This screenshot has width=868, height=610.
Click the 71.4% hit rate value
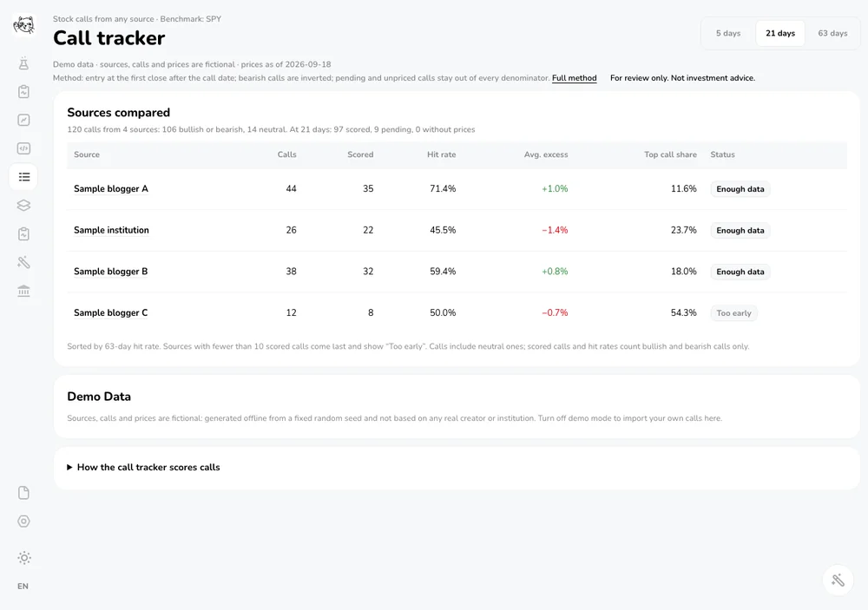[443, 189]
